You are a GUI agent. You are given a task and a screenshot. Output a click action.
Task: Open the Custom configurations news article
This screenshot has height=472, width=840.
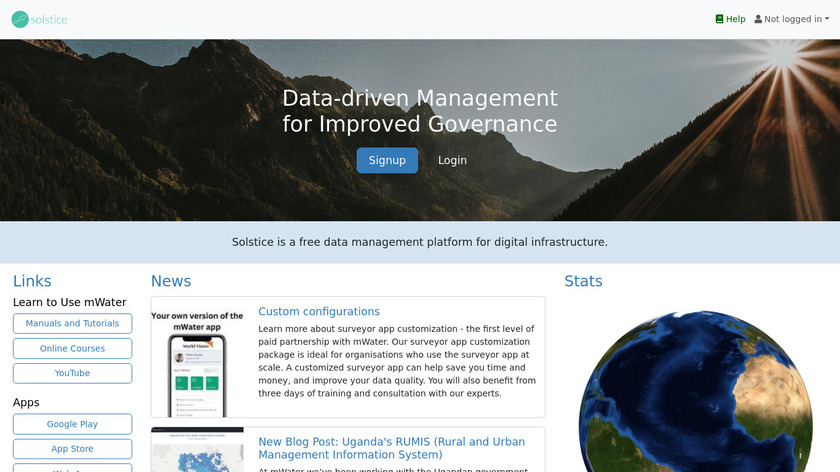point(319,311)
